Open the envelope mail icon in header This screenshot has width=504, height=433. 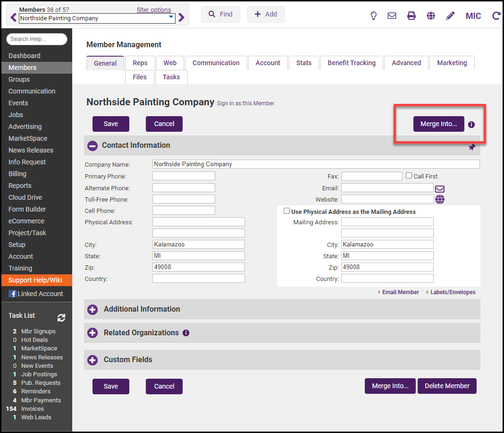[392, 16]
